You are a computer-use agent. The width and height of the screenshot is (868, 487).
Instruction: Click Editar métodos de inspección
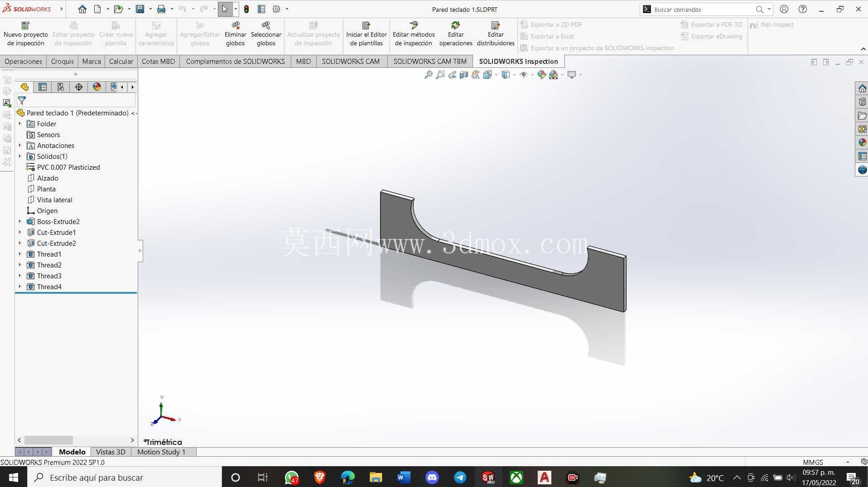tap(414, 34)
